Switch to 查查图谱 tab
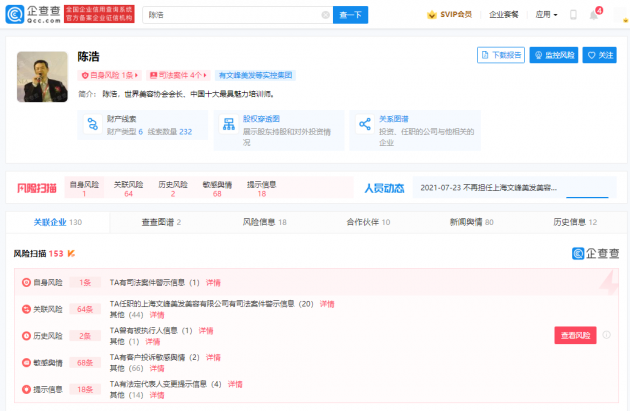Screen dimensions: 630x411 click(161, 222)
